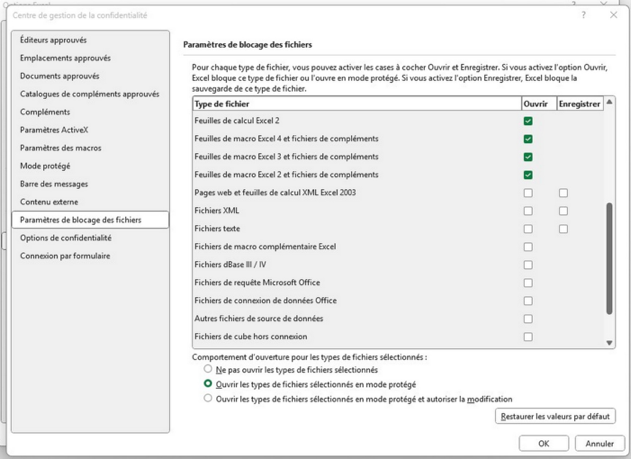This screenshot has height=459, width=631.
Task: Check Enregistrer for Pages web et feuilles XML
Action: (x=563, y=193)
